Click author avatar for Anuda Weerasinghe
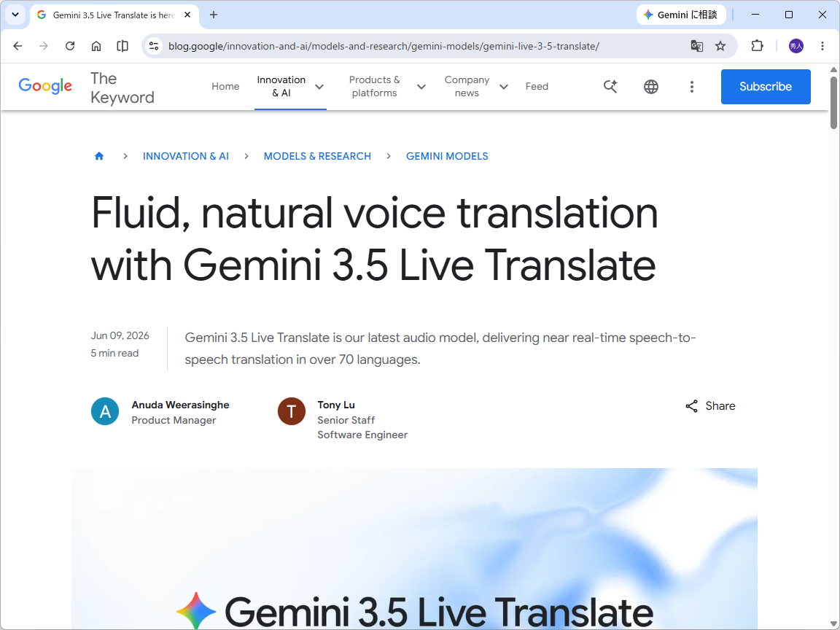This screenshot has height=630, width=840. pyautogui.click(x=105, y=411)
